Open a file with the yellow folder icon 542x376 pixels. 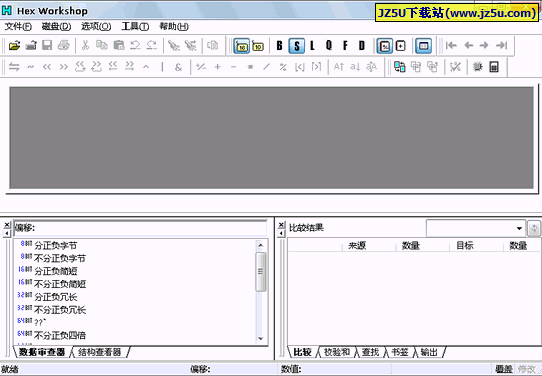(x=14, y=45)
